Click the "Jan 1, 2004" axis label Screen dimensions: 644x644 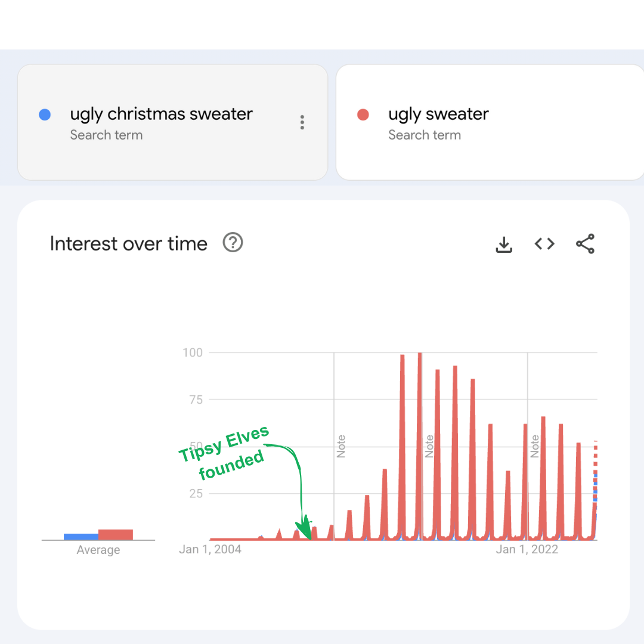pyautogui.click(x=210, y=550)
